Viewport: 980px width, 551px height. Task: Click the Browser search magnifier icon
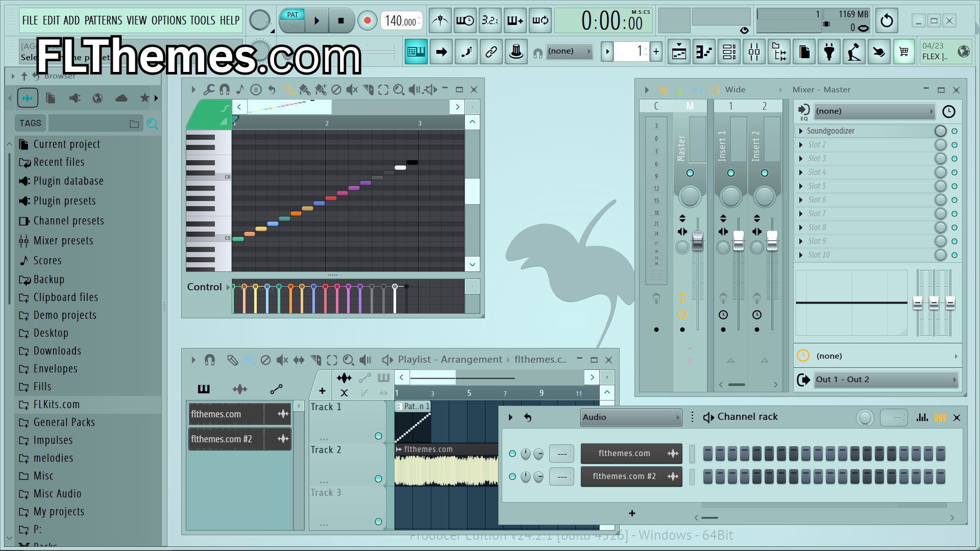[152, 123]
